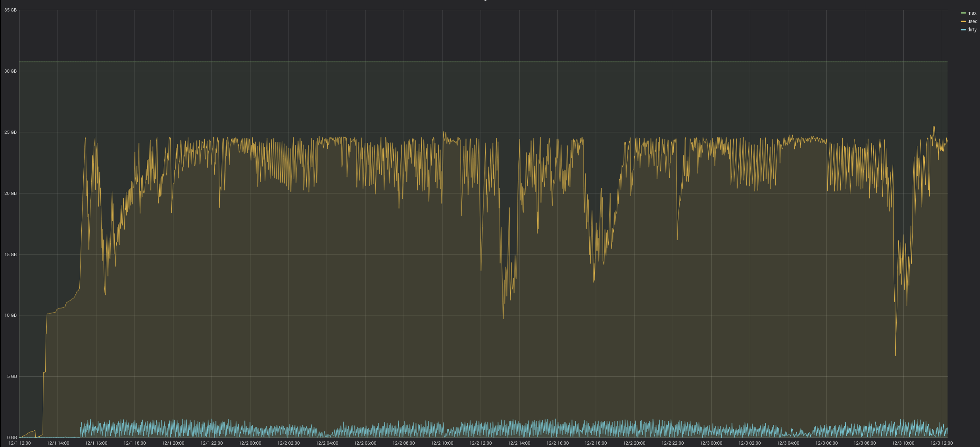This screenshot has width=980, height=447.
Task: Click the 12/2 14:00 time axis label
Action: point(519,443)
